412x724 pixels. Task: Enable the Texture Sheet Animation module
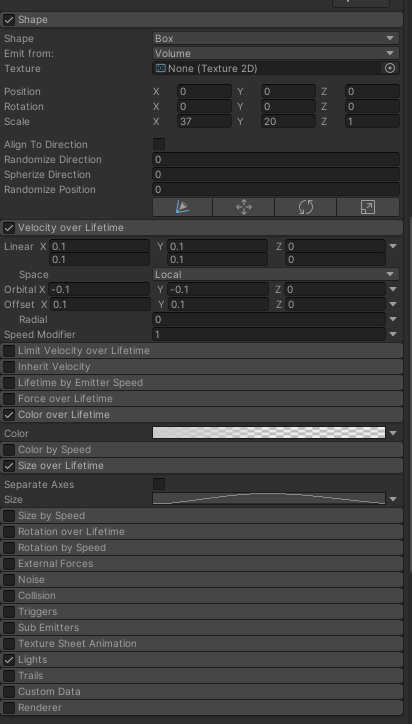[9, 644]
